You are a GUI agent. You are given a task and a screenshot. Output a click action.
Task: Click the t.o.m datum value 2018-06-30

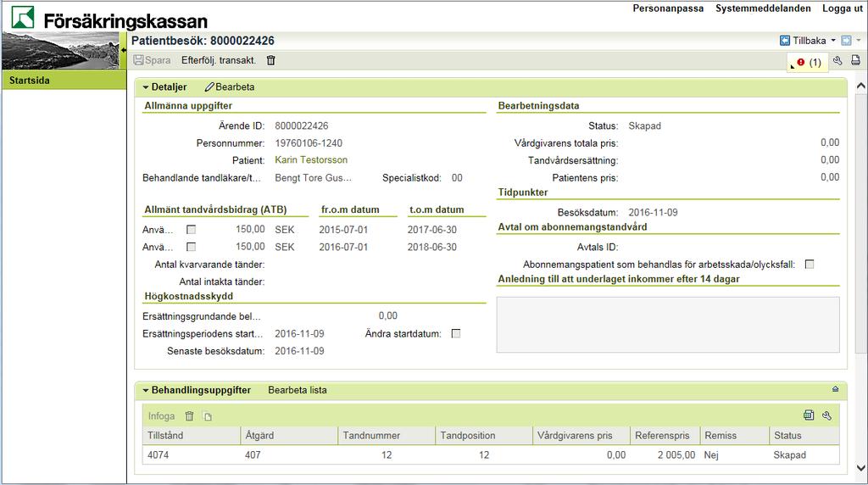[431, 247]
